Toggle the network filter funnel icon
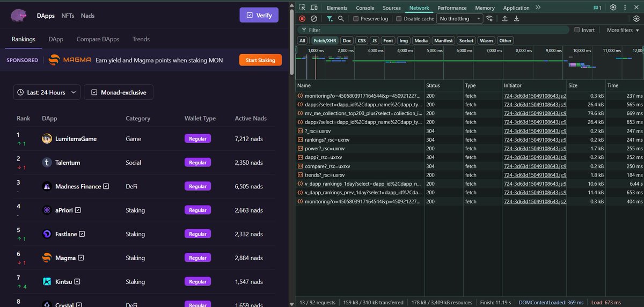The width and height of the screenshot is (644, 307). tap(330, 18)
